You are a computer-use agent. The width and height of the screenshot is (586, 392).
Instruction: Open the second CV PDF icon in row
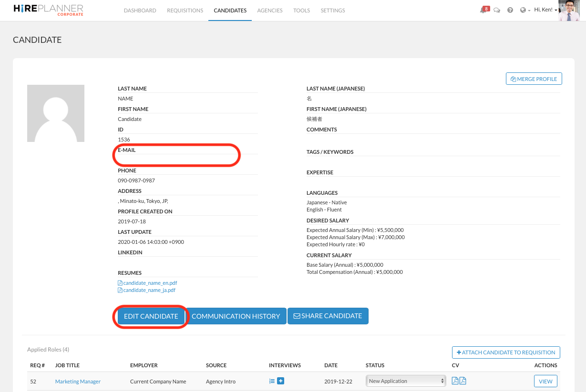pyautogui.click(x=463, y=381)
